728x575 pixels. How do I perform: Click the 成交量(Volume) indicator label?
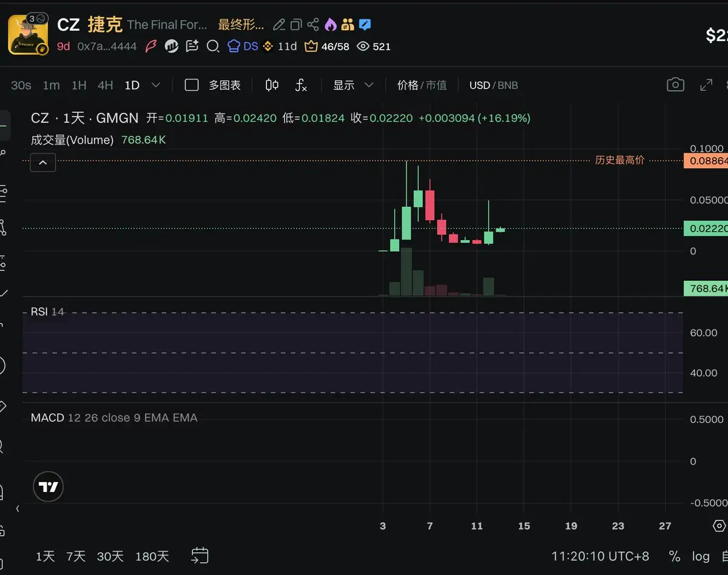(72, 140)
